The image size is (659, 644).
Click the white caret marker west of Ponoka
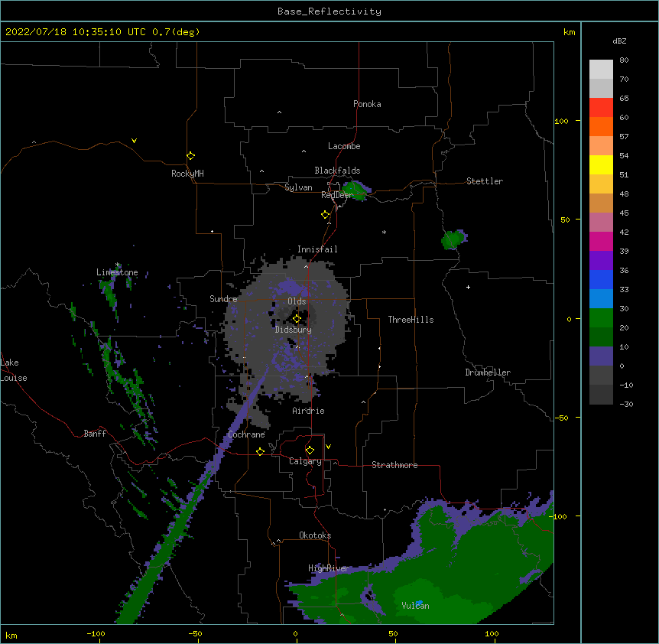280,112
